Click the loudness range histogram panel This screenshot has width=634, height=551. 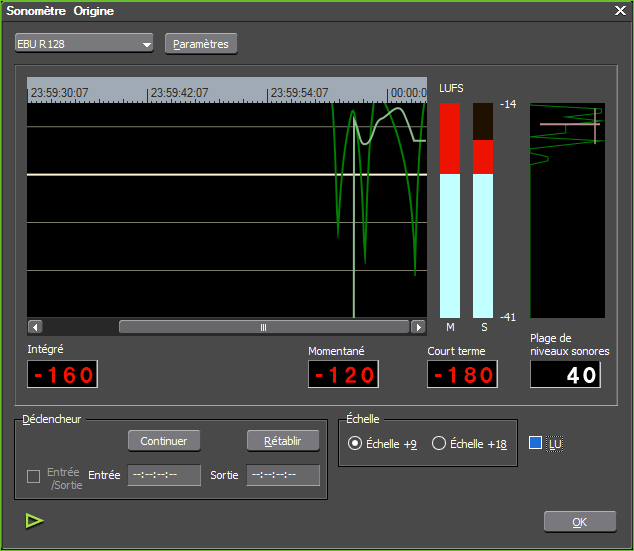[x=568, y=210]
